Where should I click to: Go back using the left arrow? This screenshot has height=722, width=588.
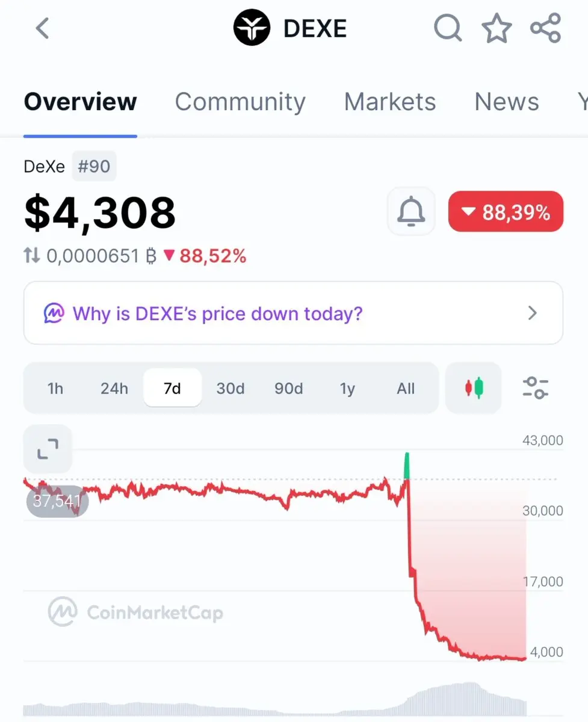pos(42,28)
